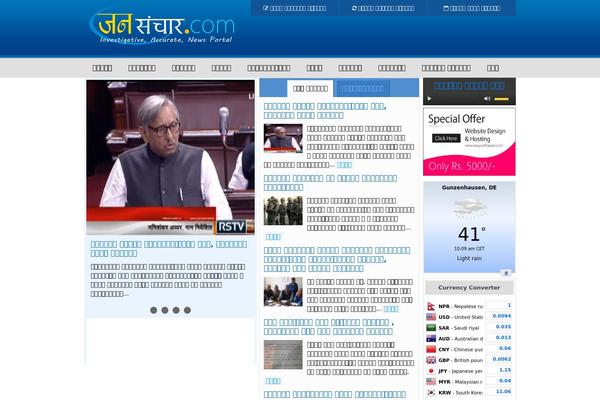This screenshot has height=400, width=600.
Task: Click the three-line headline above the meeting thumbnail
Action: tap(337, 260)
